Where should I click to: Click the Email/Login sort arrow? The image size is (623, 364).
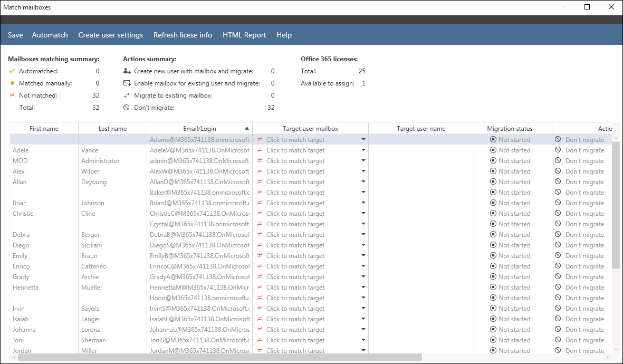point(247,128)
